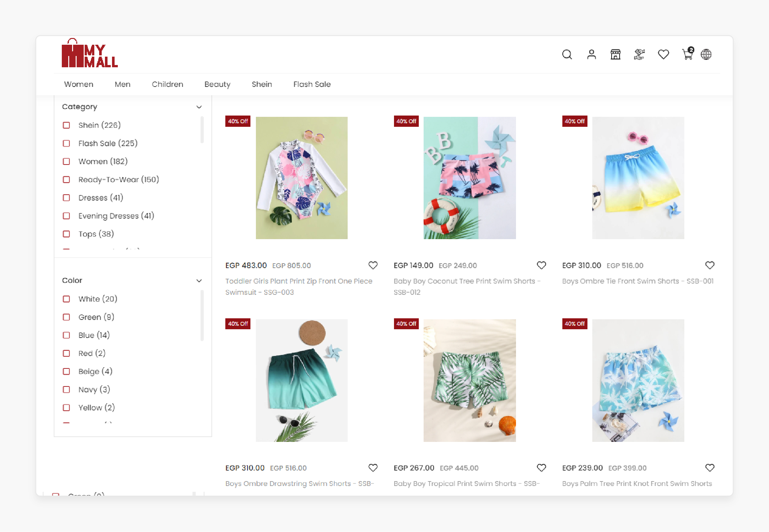Open Toddler Girls Plant Print Swimsuit title link

299,287
